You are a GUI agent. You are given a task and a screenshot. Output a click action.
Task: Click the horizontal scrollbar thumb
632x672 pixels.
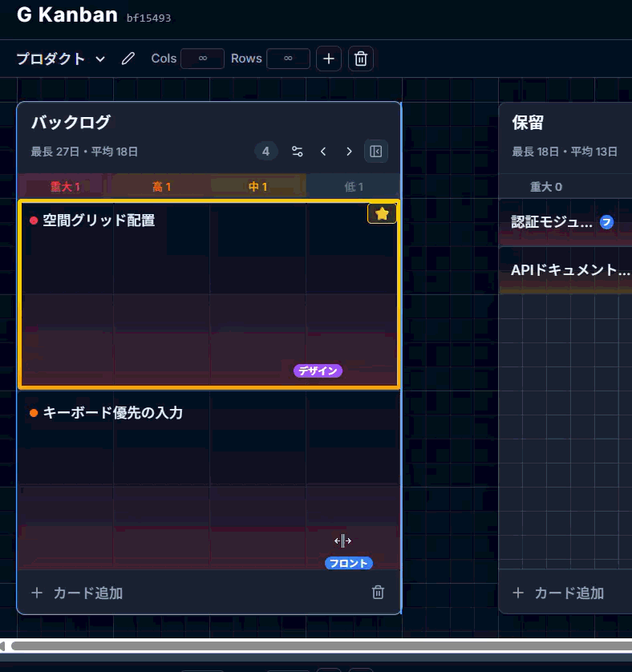[x=322, y=646]
